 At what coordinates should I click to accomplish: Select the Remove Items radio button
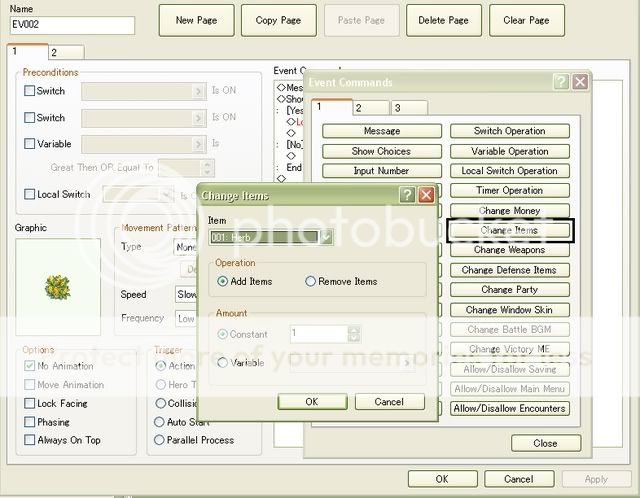311,282
